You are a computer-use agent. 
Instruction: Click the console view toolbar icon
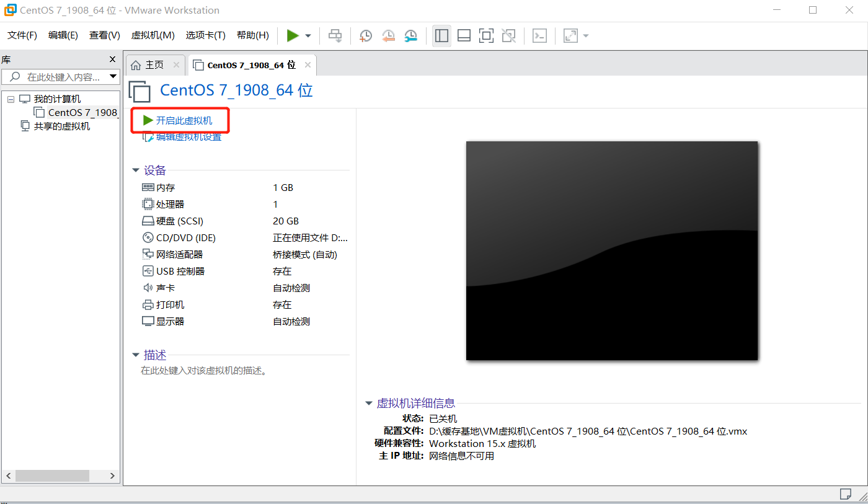[540, 36]
